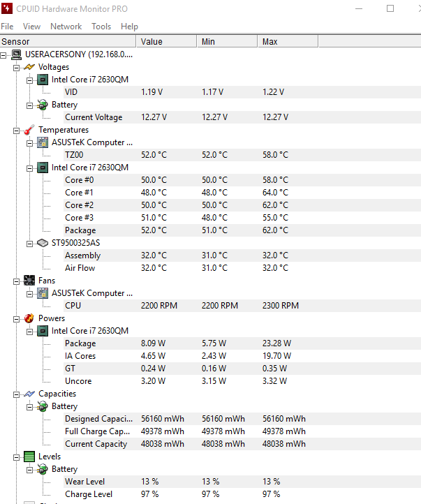Collapse Intel Core i7 node under Temperatures

pos(29,168)
